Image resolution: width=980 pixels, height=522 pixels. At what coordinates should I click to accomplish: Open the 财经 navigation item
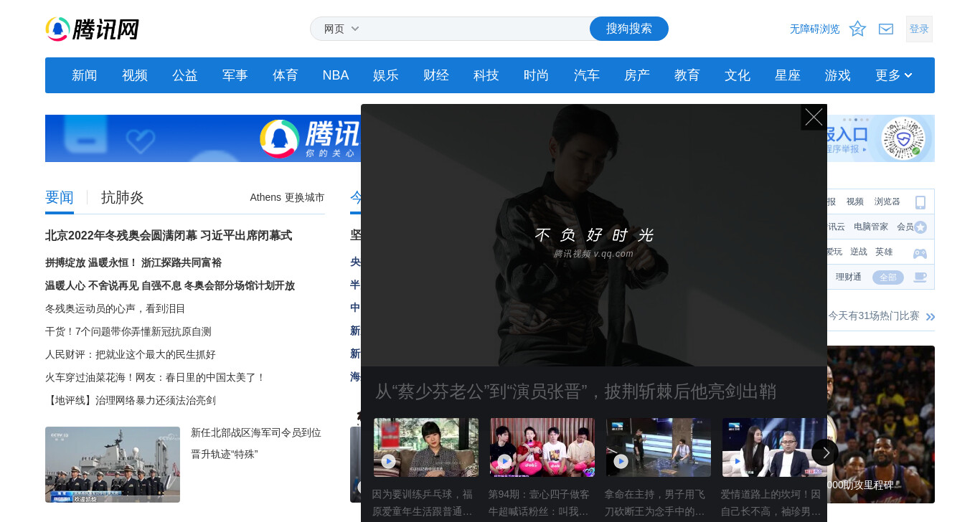coord(436,75)
